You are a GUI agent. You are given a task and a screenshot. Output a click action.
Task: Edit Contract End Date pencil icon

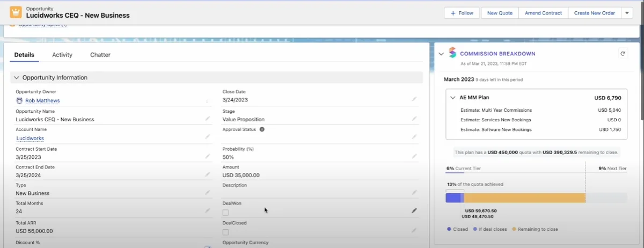(208, 174)
